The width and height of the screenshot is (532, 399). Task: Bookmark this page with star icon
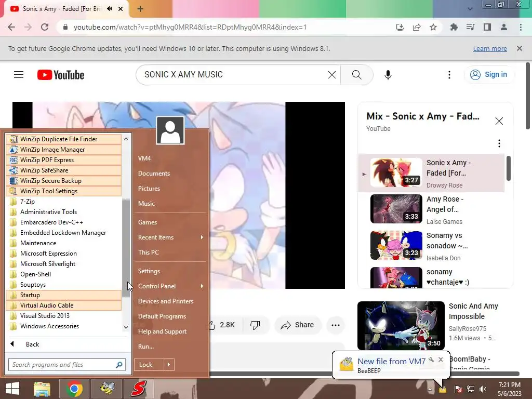[x=433, y=27]
